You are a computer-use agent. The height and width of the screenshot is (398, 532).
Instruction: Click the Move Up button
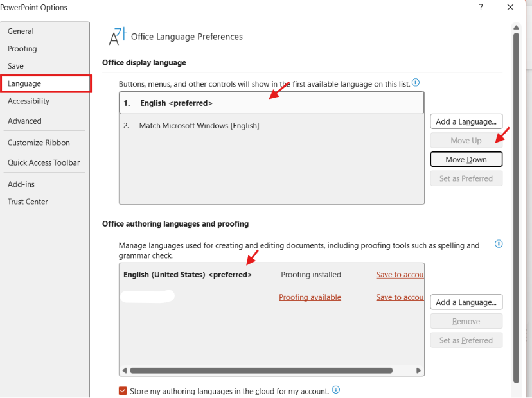click(x=466, y=141)
